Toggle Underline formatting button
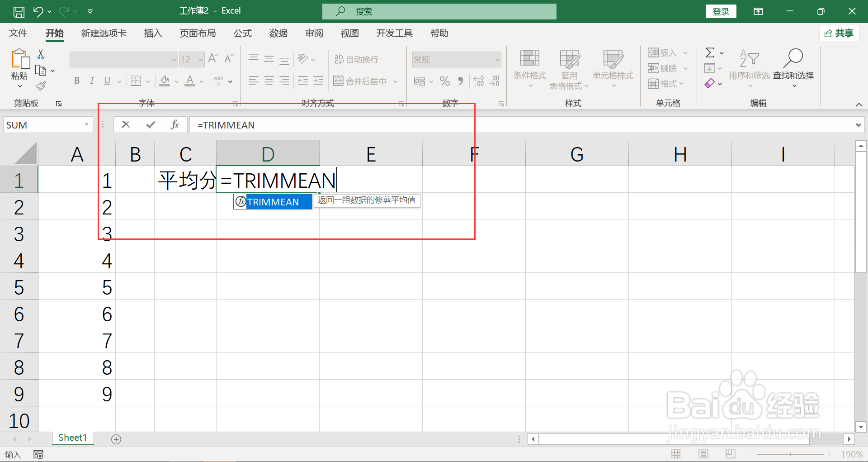Image resolution: width=868 pixels, height=462 pixels. 107,81
